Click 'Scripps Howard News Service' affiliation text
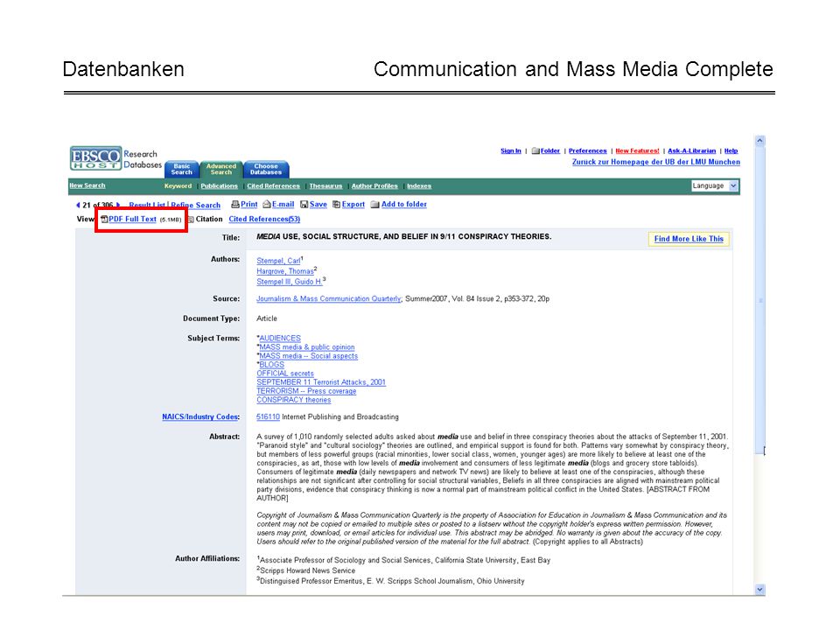The width and height of the screenshot is (840, 630). (307, 570)
